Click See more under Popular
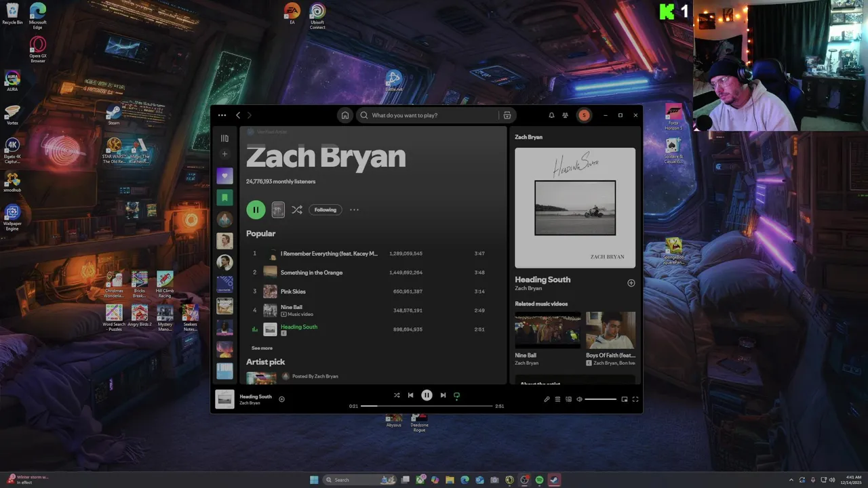 (262, 348)
